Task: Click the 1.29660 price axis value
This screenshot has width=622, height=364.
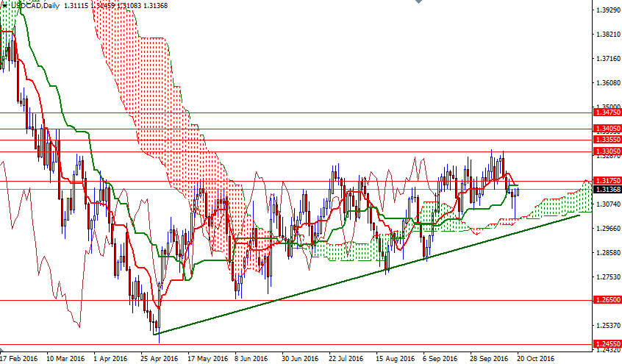Action: point(608,228)
